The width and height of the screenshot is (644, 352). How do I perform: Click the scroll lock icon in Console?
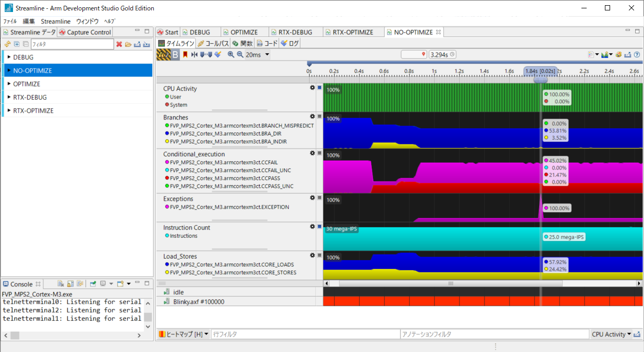[70, 284]
